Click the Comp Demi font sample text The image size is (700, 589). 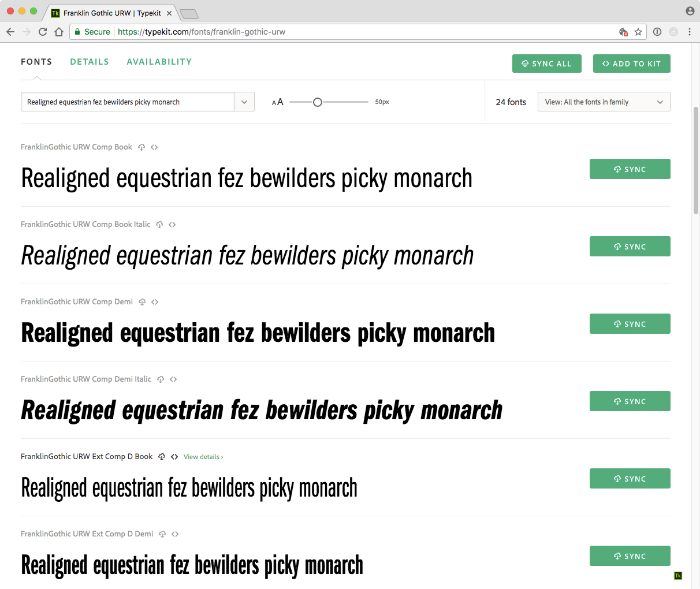pyautogui.click(x=258, y=334)
